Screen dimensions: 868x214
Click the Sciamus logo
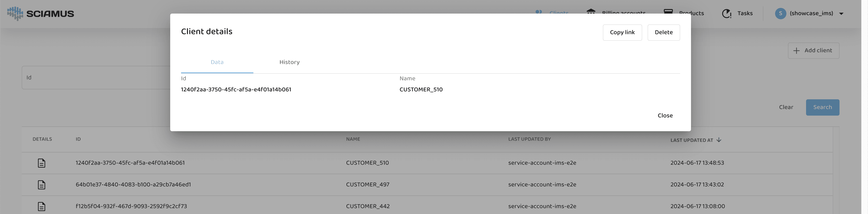[x=40, y=14]
